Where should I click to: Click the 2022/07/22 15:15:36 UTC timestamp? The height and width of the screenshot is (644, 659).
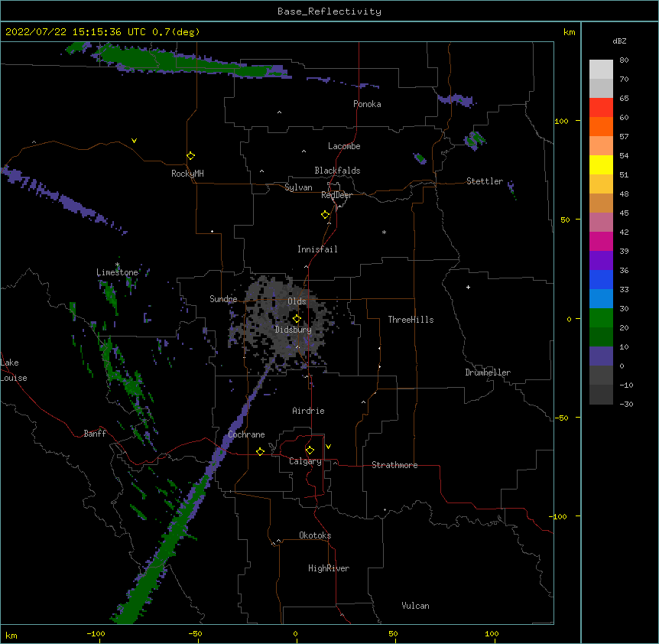(76, 32)
